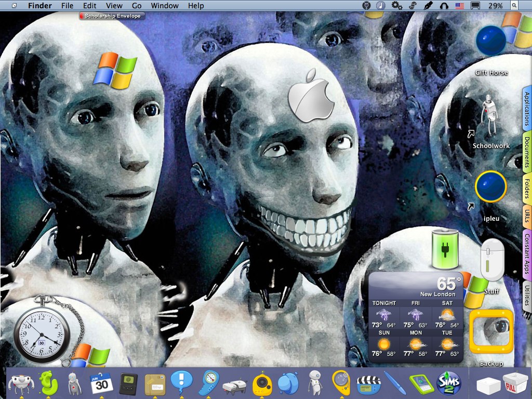This screenshot has width=532, height=399.
Task: Open the Applications side tab
Action: [527, 109]
